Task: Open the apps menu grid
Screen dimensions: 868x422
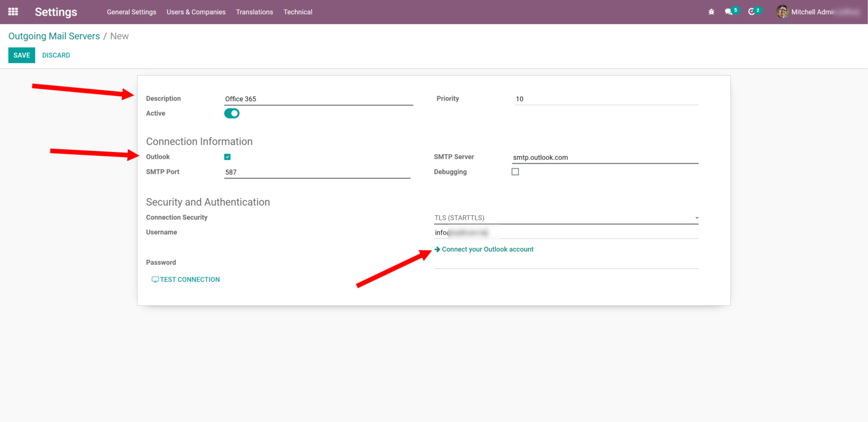Action: (12, 12)
